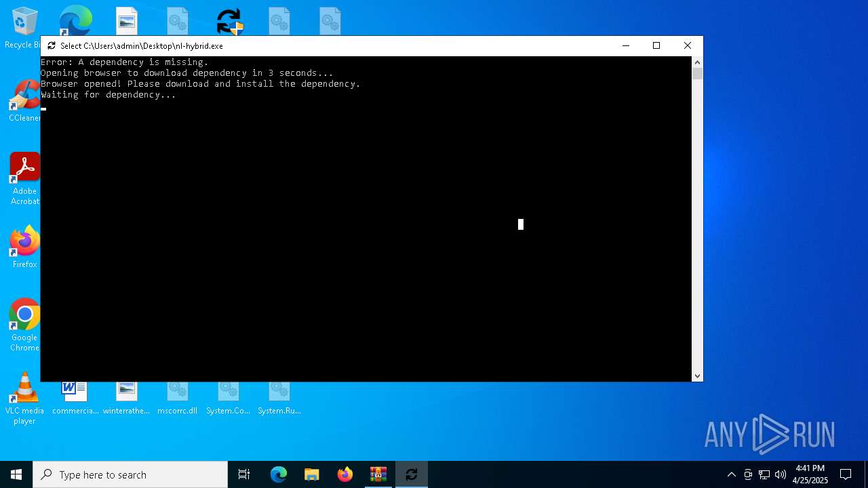This screenshot has width=868, height=488.
Task: Select the nl-hybrid.exe taskbar button
Action: [412, 474]
